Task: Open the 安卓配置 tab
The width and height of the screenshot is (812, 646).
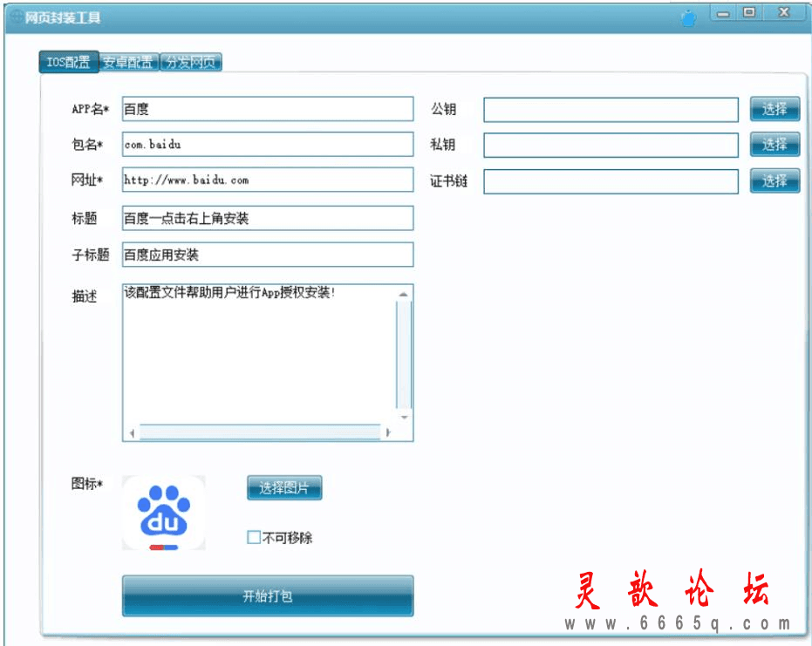Action: pos(128,62)
